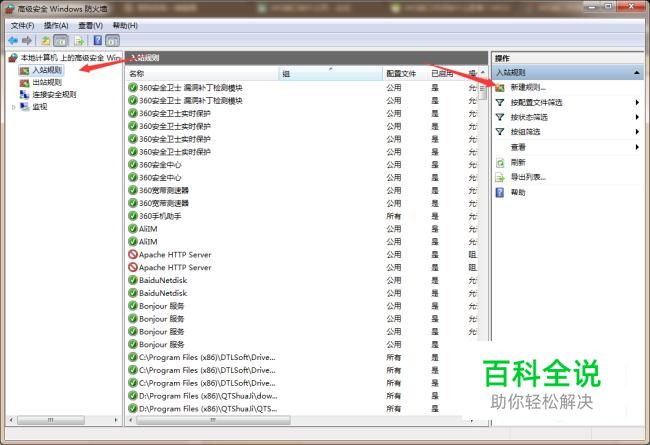Click the green check icon of 360手机助手
The height and width of the screenshot is (445, 650).
coord(133,216)
